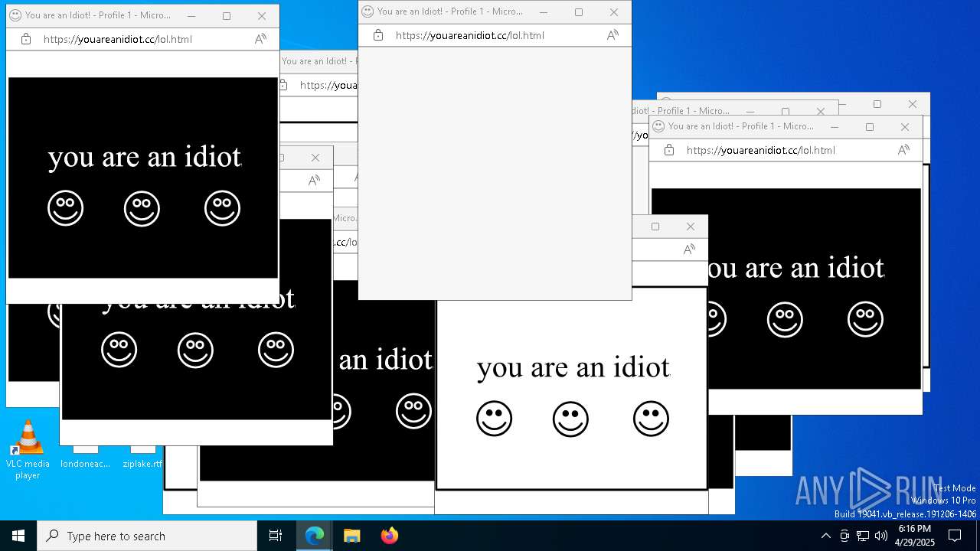Click right smiley face in white inverted window
This screenshot has width=980, height=551.
coord(651,419)
